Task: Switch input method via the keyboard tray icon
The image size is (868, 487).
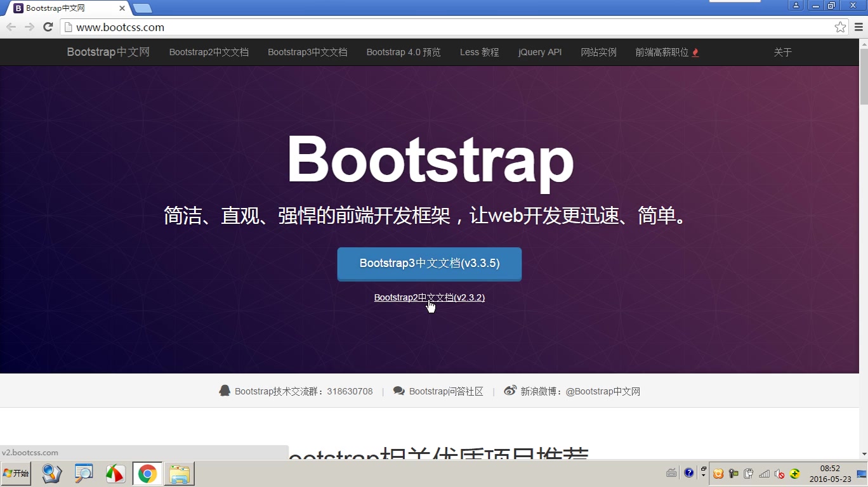Action: pyautogui.click(x=671, y=474)
